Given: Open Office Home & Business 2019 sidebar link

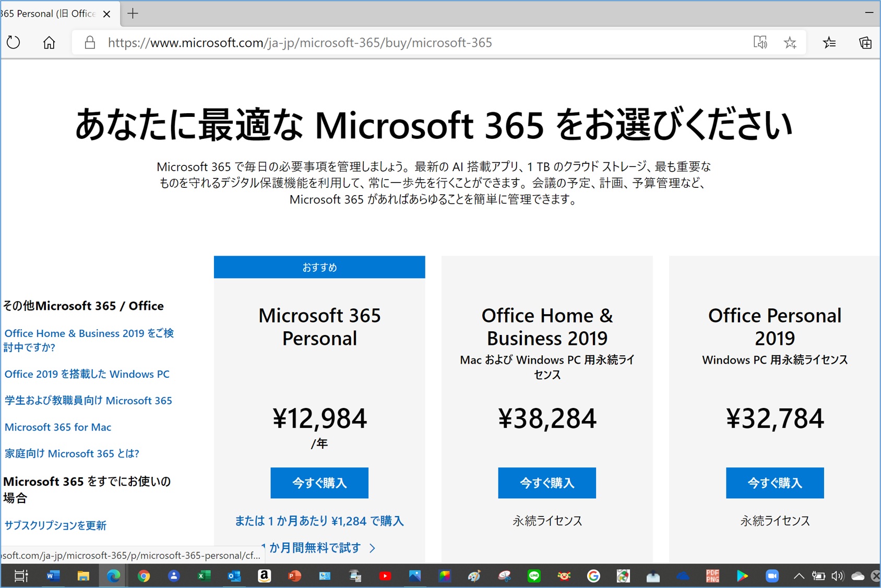Looking at the screenshot, I should 89,340.
